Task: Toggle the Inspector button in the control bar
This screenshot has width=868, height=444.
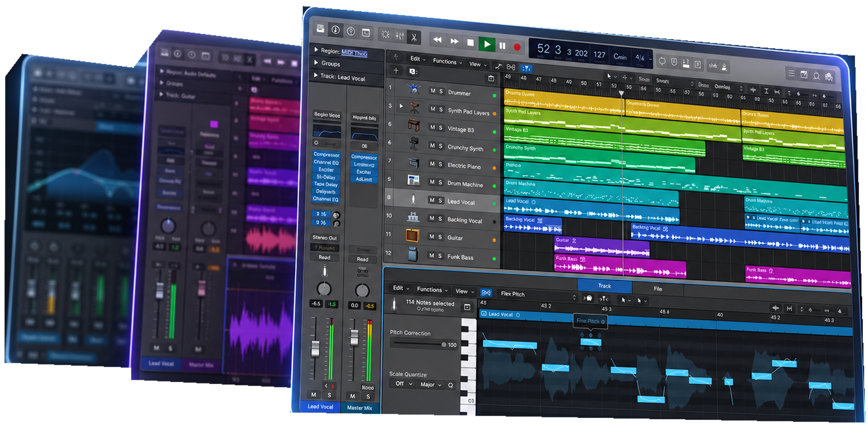Action: tap(335, 30)
